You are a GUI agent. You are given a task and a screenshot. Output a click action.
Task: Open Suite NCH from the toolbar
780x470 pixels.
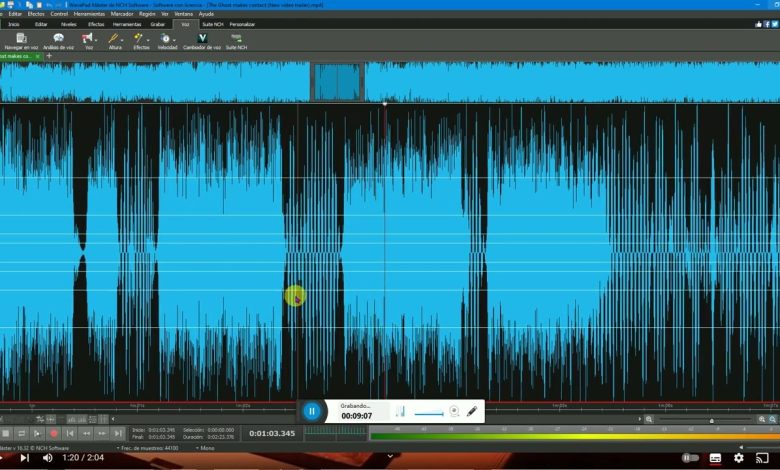(x=236, y=39)
